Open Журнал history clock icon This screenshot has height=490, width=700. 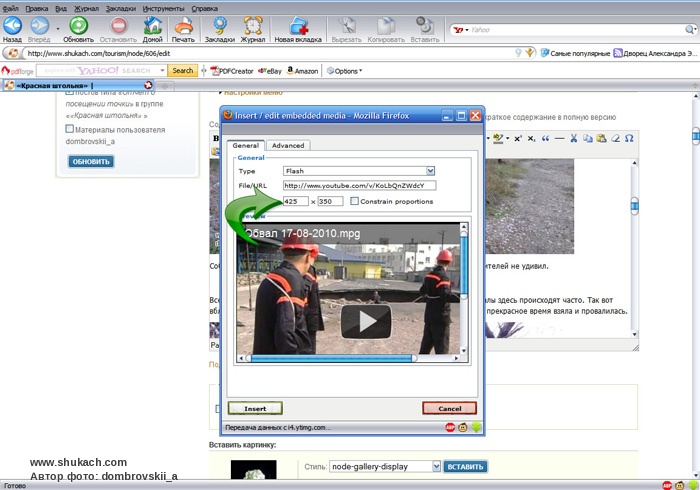coord(253,25)
